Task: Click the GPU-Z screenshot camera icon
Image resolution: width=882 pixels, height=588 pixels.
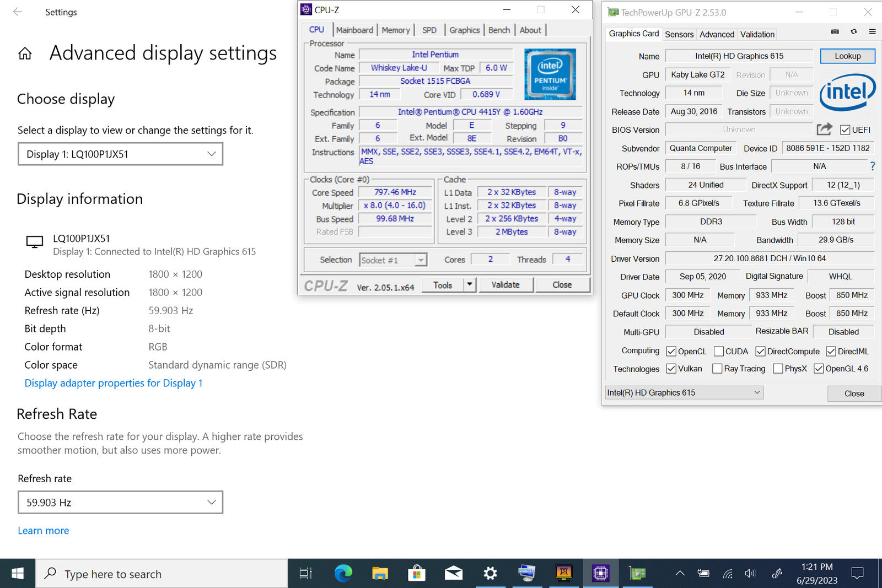Action: 835,32
